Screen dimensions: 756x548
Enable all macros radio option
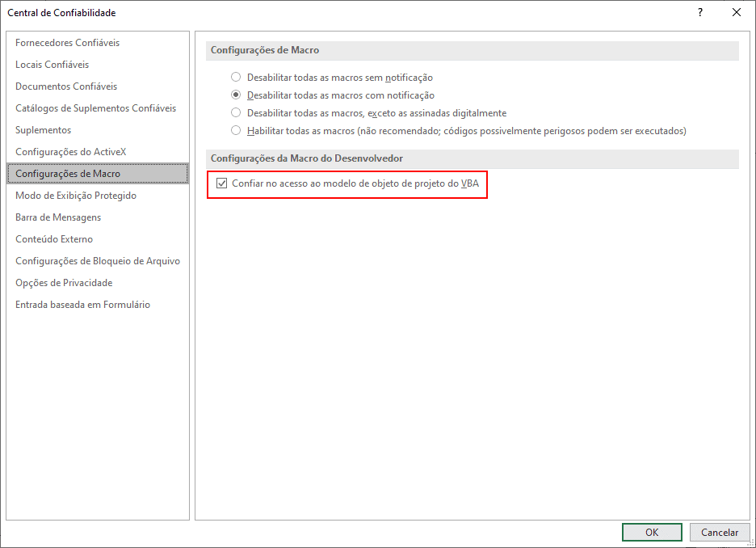tap(236, 131)
